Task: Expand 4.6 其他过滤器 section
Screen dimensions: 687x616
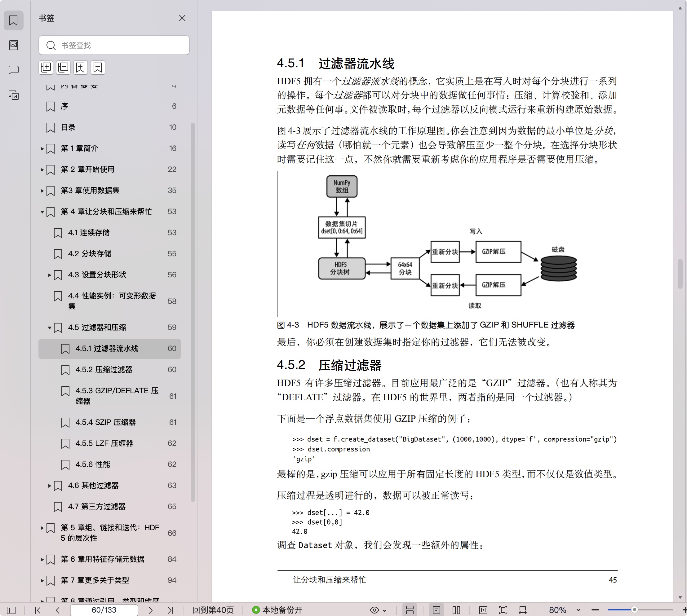Action: point(49,486)
